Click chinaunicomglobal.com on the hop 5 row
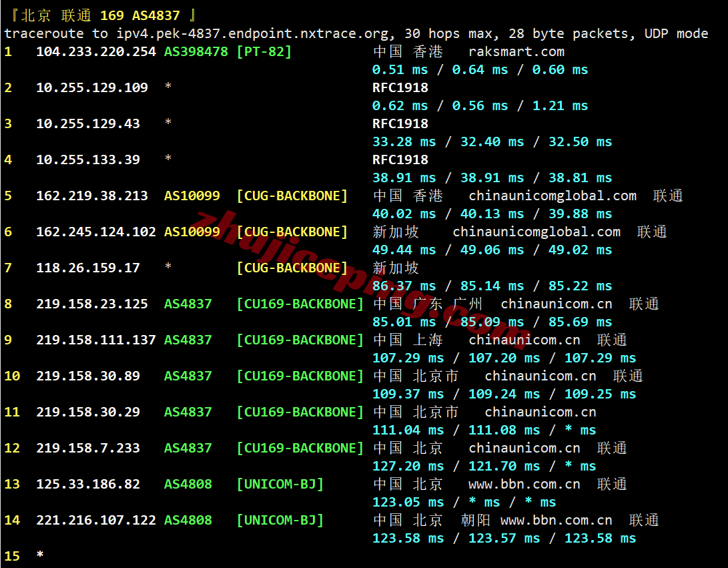 [x=553, y=196]
